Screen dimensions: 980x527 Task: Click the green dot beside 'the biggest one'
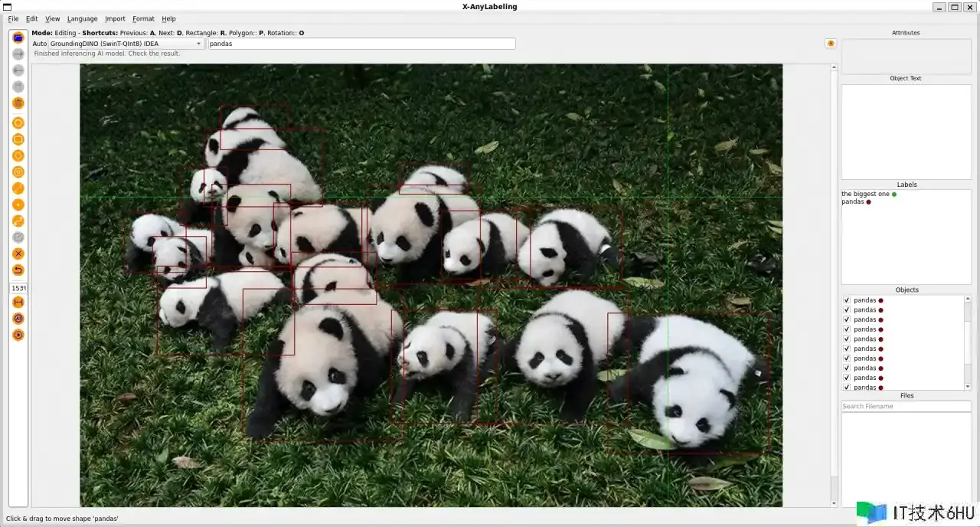894,195
